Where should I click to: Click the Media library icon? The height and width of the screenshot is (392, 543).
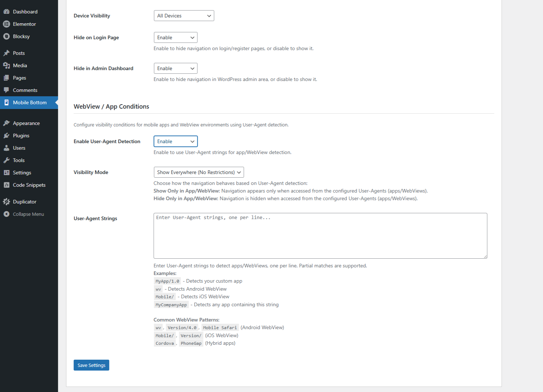(6, 65)
